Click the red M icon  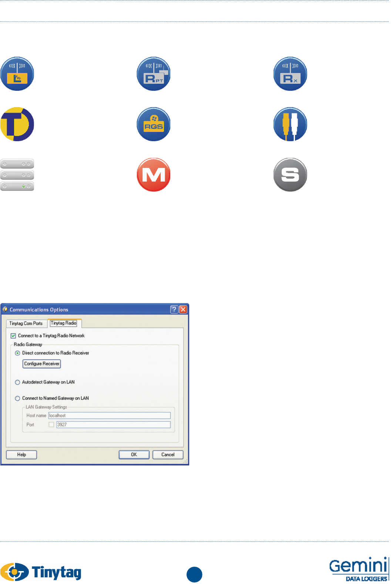pos(154,175)
